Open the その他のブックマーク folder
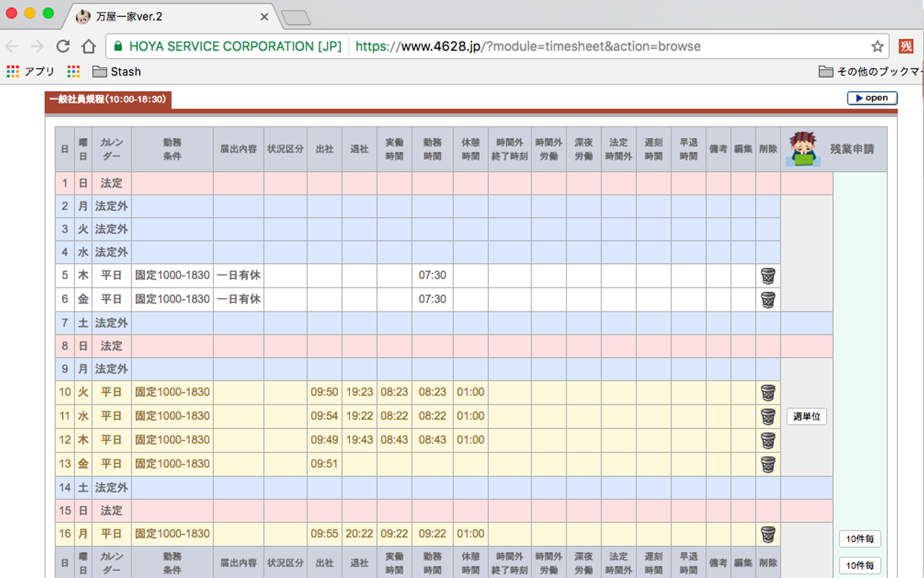The image size is (924, 578). [x=871, y=72]
